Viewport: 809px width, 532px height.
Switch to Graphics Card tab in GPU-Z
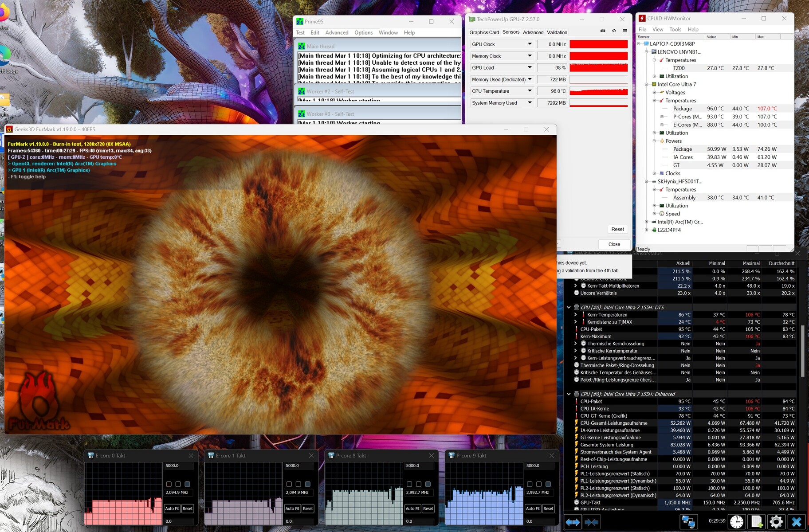coord(484,32)
